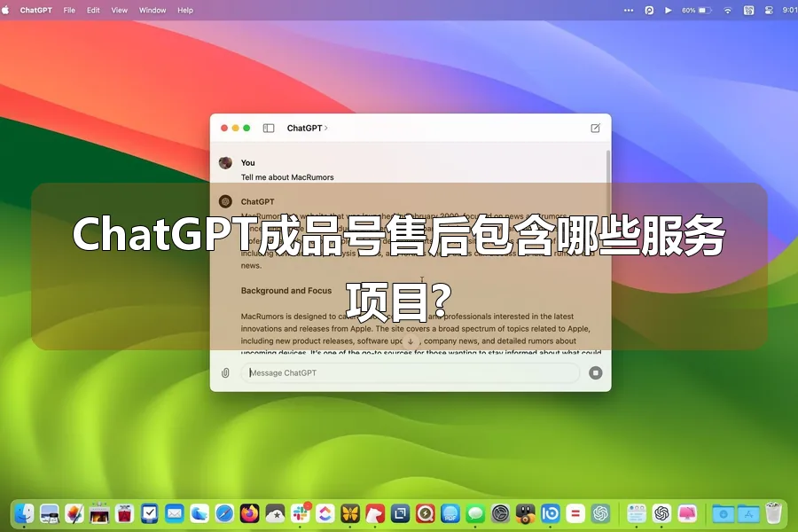This screenshot has height=532, width=798.
Task: Open Finder from the Dock
Action: click(x=24, y=513)
